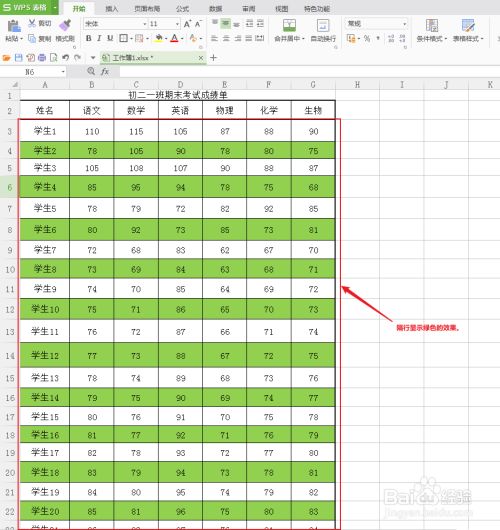Align text right
The width and height of the screenshot is (500, 530).
tap(238, 39)
